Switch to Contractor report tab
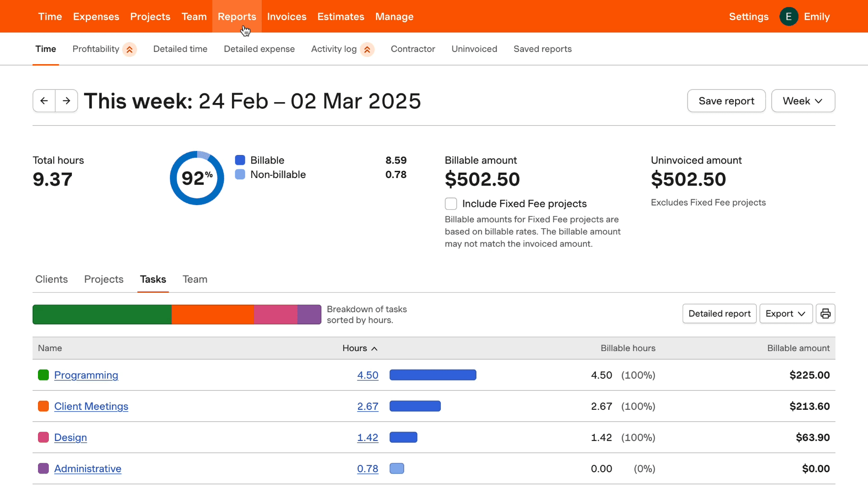 click(413, 49)
